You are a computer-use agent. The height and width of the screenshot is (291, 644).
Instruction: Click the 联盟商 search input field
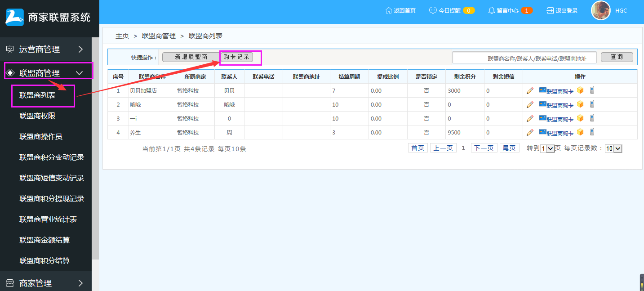[524, 58]
